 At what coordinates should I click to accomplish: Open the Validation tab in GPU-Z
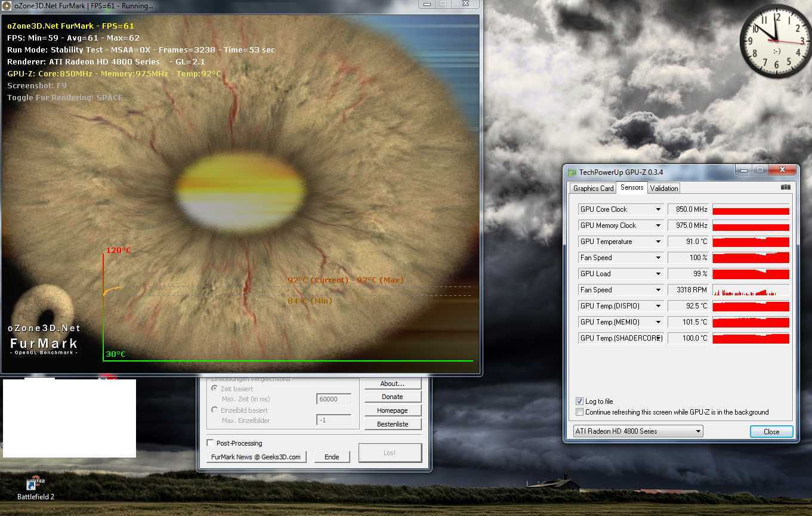tap(664, 188)
